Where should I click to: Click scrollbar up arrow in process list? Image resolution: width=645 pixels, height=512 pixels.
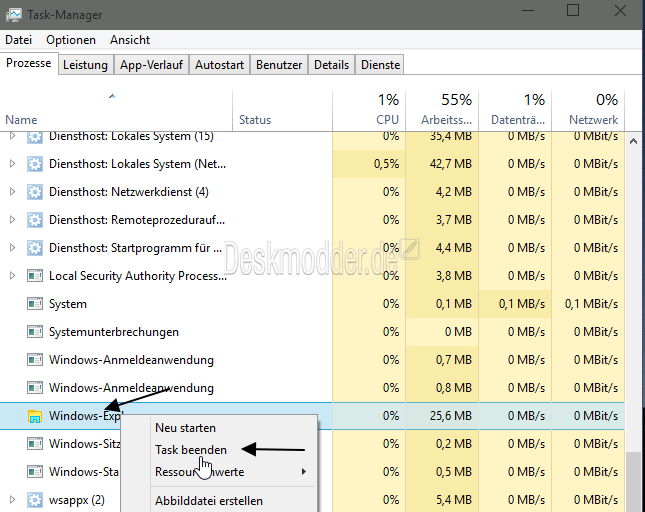[633, 141]
